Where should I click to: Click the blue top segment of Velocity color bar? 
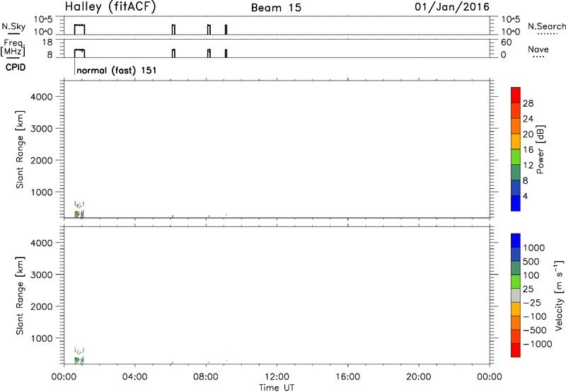[x=516, y=241]
